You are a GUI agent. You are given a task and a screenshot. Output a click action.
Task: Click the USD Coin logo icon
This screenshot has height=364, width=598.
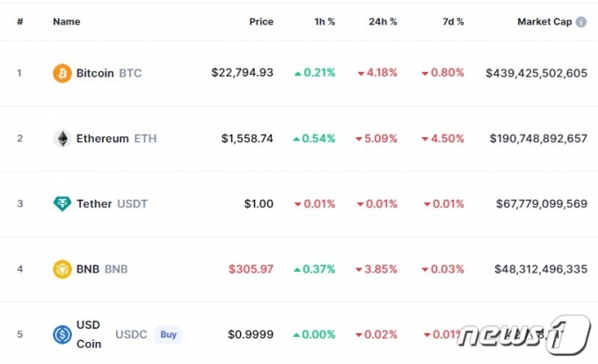[62, 335]
